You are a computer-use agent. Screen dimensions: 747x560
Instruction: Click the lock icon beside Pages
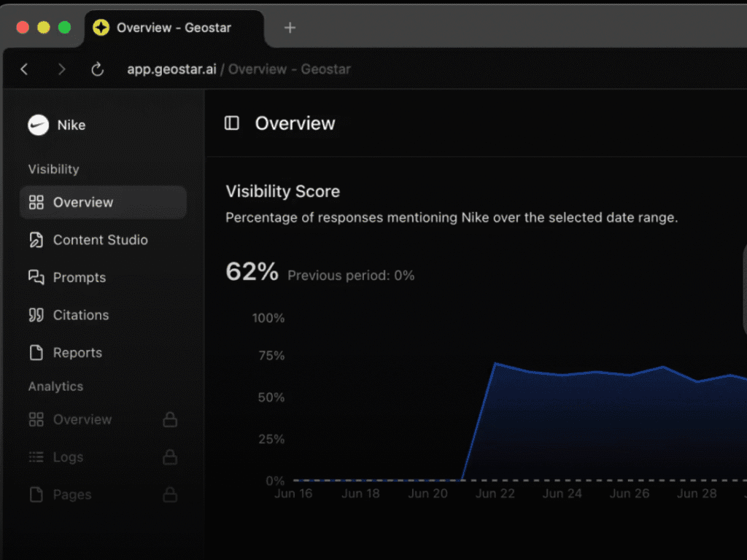point(170,495)
